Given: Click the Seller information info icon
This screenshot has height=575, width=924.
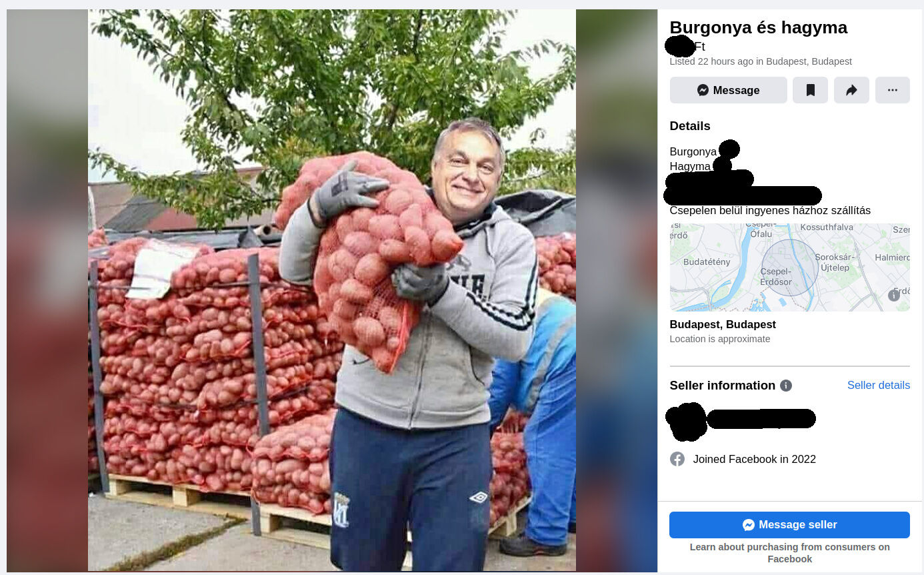Looking at the screenshot, I should (x=786, y=386).
